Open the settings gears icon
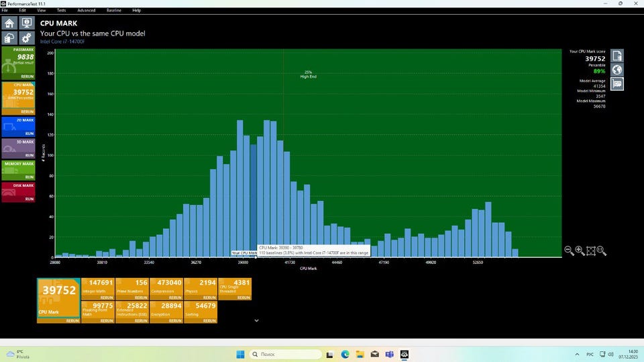This screenshot has width=644, height=362. tap(26, 38)
